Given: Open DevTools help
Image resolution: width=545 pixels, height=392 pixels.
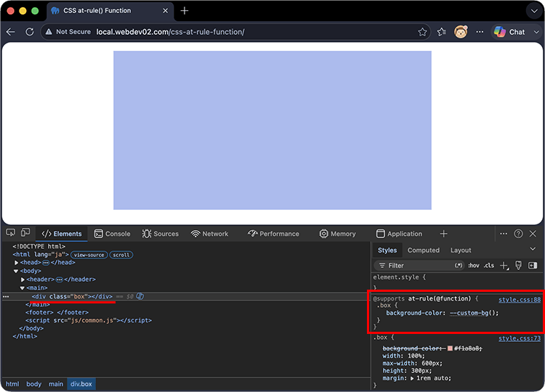Looking at the screenshot, I should pos(518,234).
